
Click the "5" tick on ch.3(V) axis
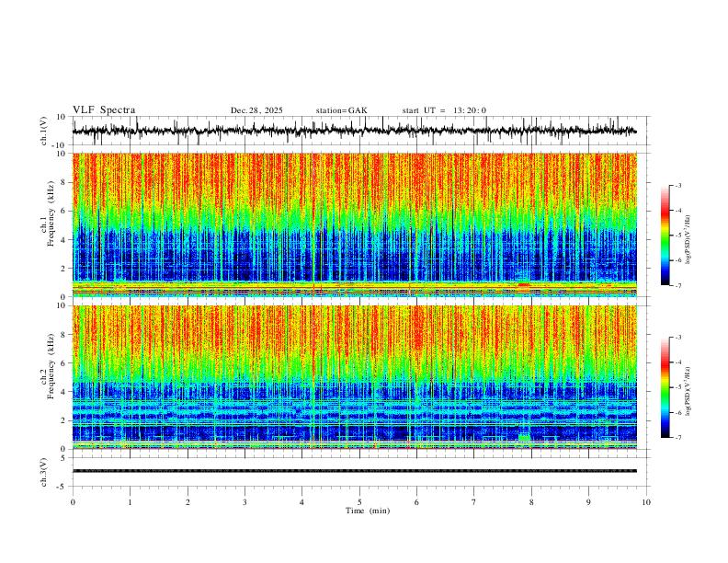[x=64, y=458]
